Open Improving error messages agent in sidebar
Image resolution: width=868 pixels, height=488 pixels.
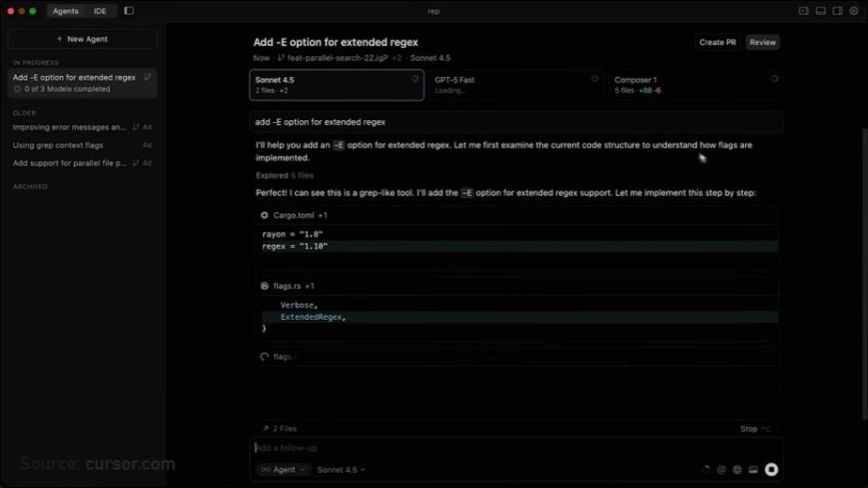[x=83, y=128]
